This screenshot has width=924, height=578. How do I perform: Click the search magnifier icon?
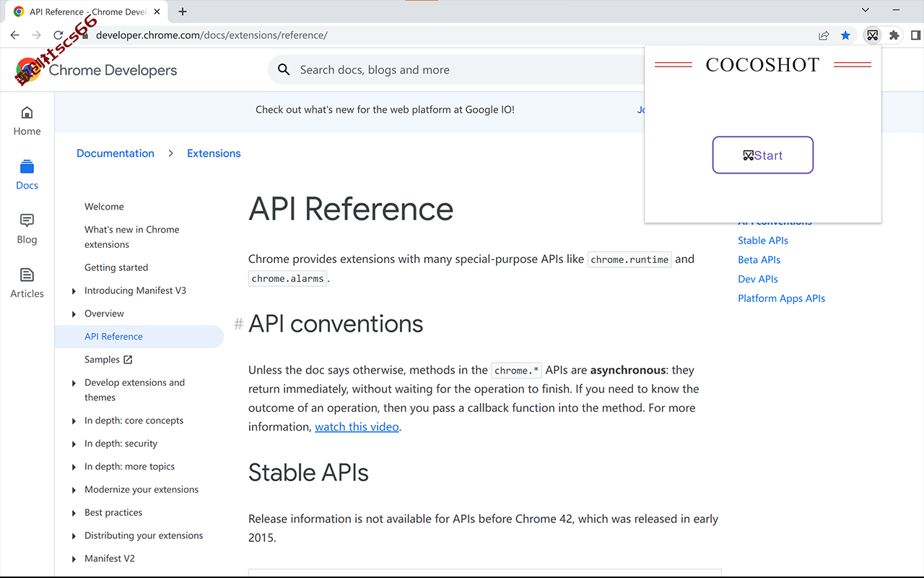[284, 70]
